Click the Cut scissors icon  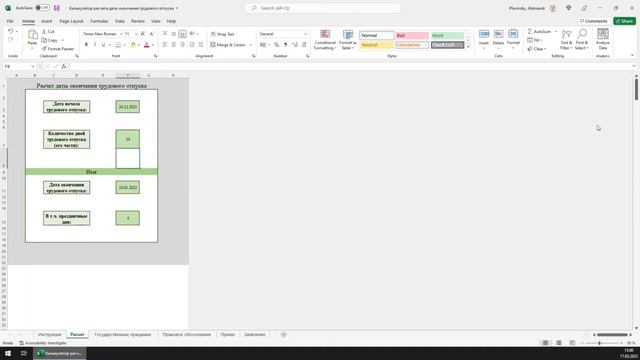coord(44,31)
